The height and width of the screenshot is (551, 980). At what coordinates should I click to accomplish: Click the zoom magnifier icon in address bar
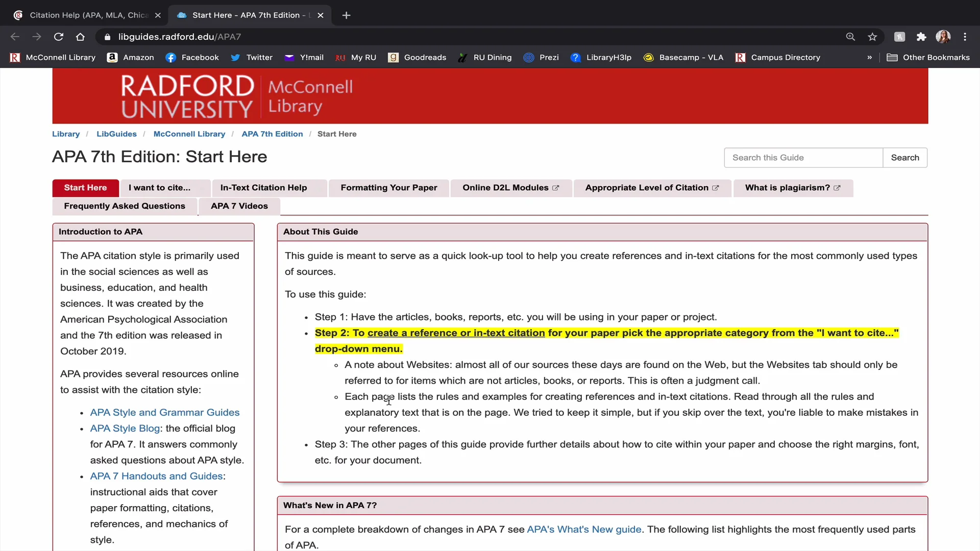click(x=850, y=37)
